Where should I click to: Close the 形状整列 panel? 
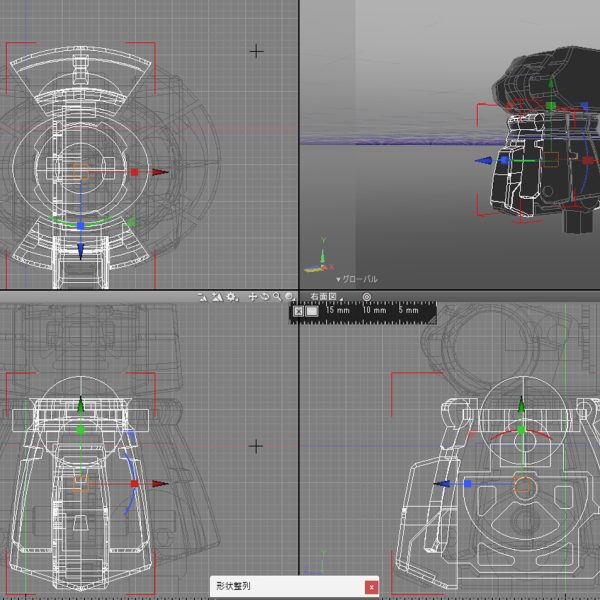pyautogui.click(x=371, y=587)
